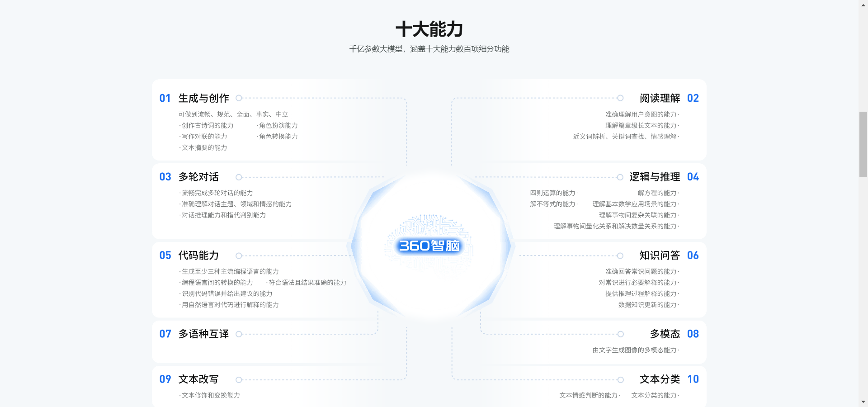Click circle marker beside 多轮对话

[239, 177]
